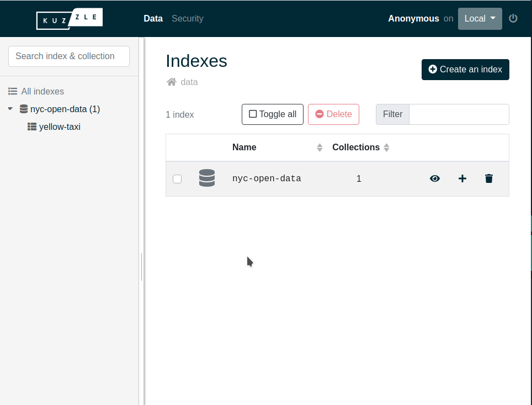
Task: Delete nyc-open-data using the trash icon
Action: click(x=489, y=178)
